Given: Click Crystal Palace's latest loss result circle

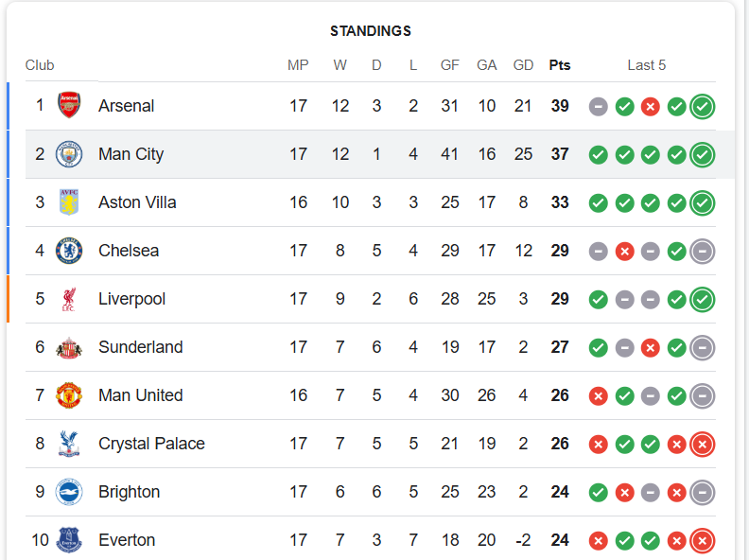Looking at the screenshot, I should 702,444.
